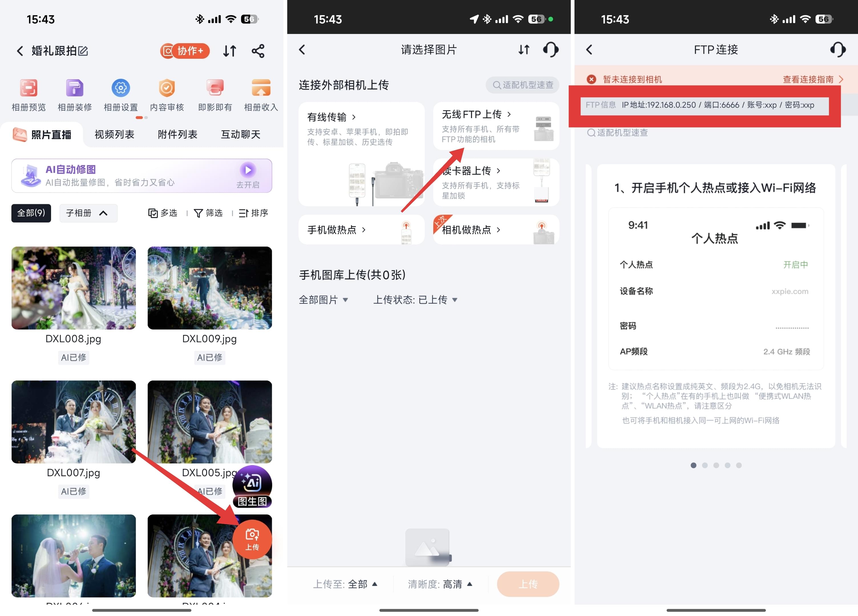Open 相册预览 album preview
This screenshot has height=616, width=858.
28,95
